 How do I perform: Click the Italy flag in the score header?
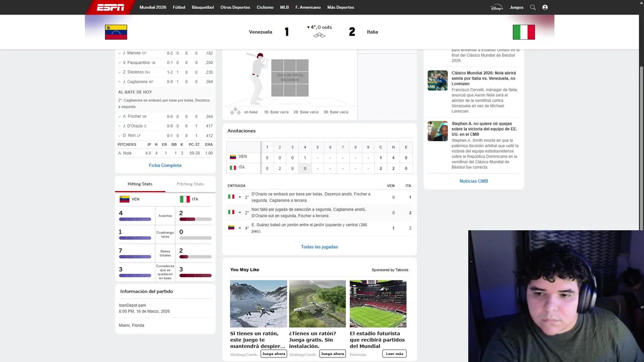click(524, 32)
